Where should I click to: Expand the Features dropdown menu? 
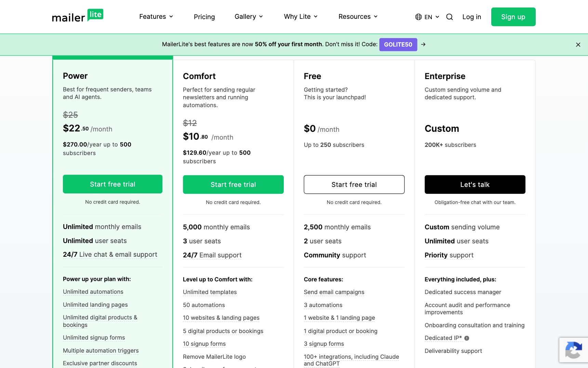156,16
